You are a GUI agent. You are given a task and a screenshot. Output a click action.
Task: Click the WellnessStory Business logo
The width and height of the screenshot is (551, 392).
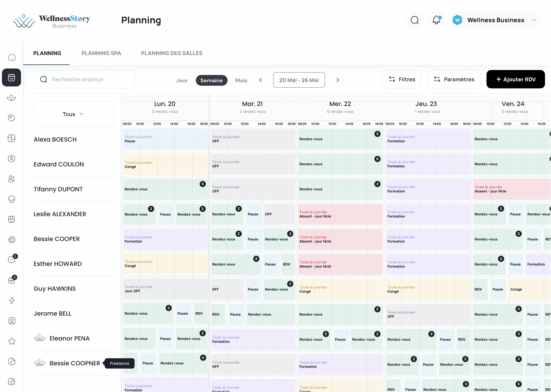point(52,21)
